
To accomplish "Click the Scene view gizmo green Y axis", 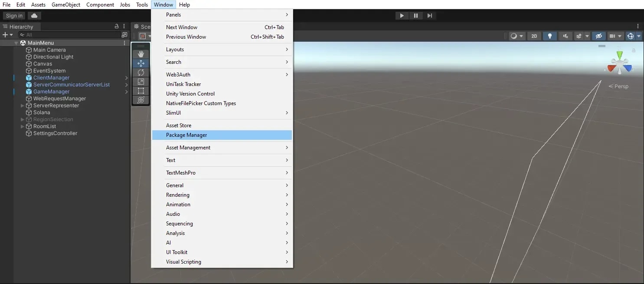I will click(x=620, y=55).
